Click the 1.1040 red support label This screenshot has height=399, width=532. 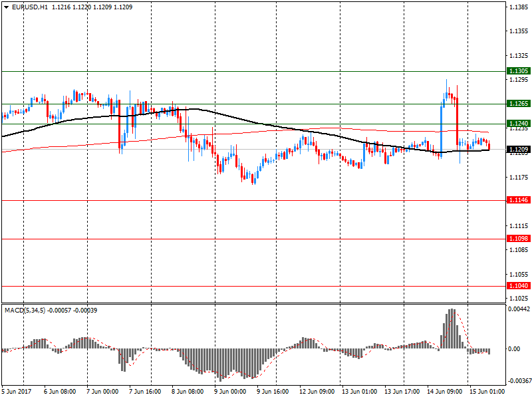coord(519,286)
